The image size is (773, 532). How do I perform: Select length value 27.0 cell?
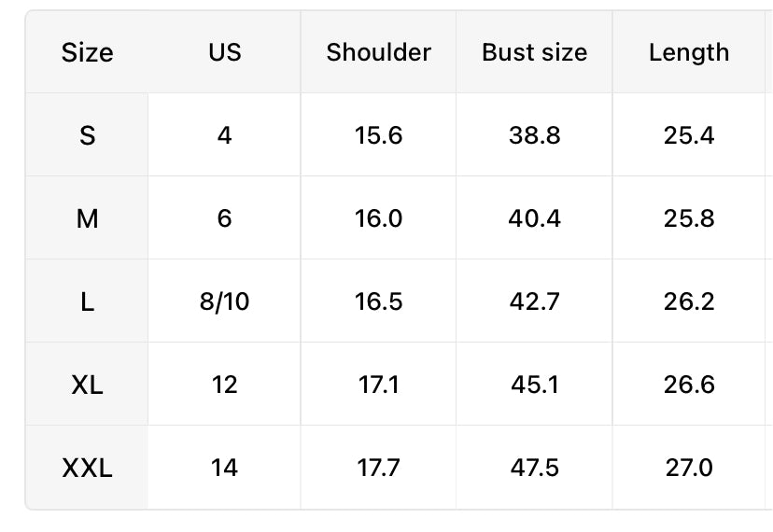pos(689,468)
